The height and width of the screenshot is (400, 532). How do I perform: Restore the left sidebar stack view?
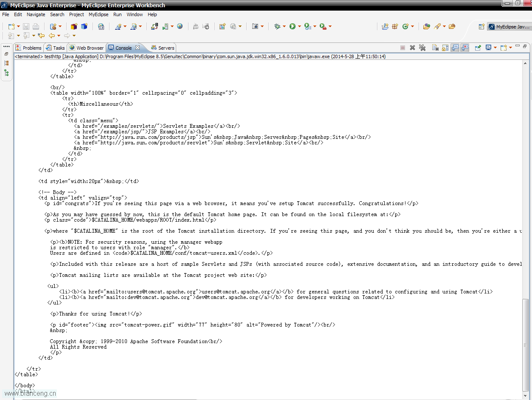(6, 54)
